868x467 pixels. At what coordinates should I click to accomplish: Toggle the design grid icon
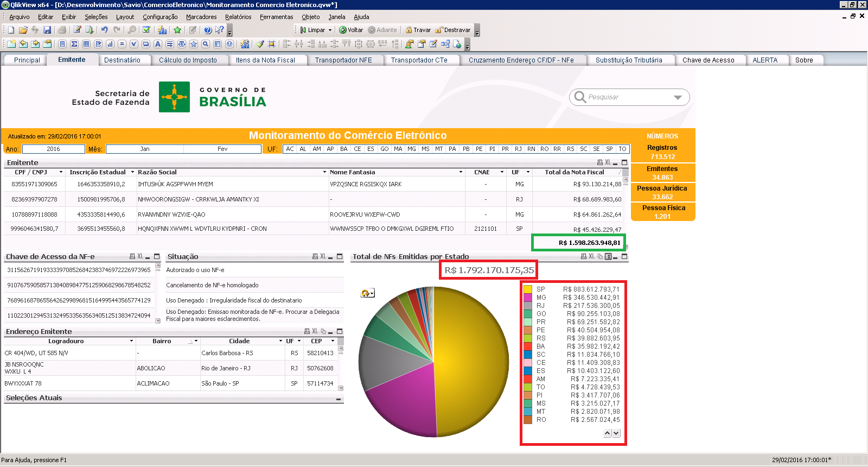pyautogui.click(x=272, y=44)
